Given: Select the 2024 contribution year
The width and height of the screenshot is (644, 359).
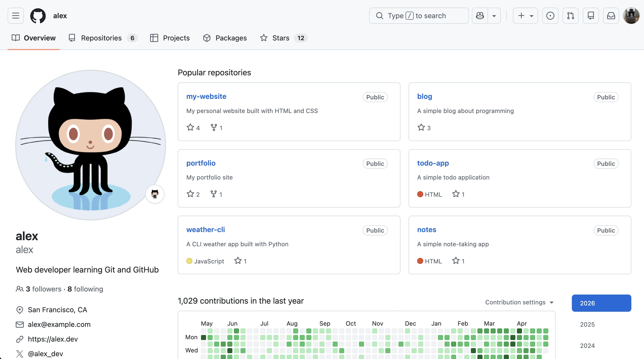Looking at the screenshot, I should click(x=601, y=346).
